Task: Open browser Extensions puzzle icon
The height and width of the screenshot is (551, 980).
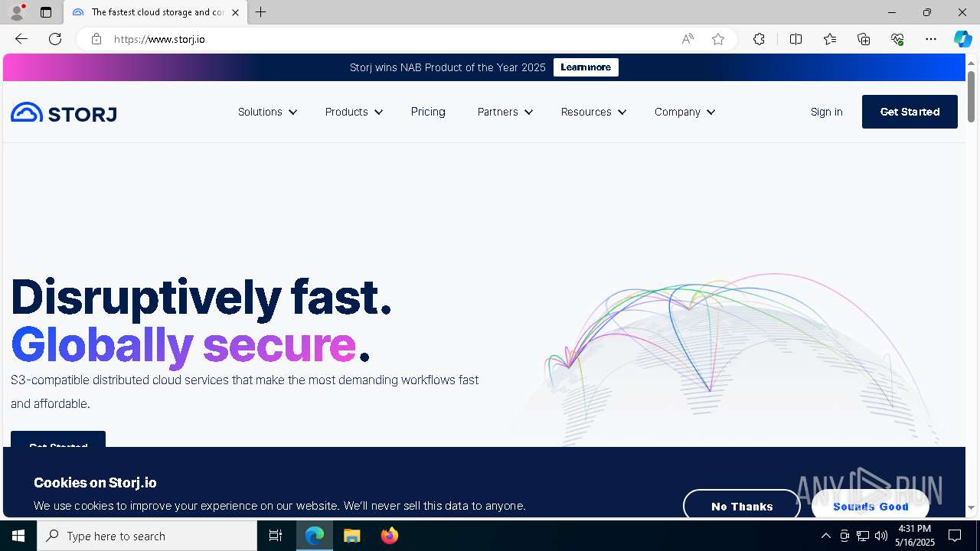Action: point(759,39)
